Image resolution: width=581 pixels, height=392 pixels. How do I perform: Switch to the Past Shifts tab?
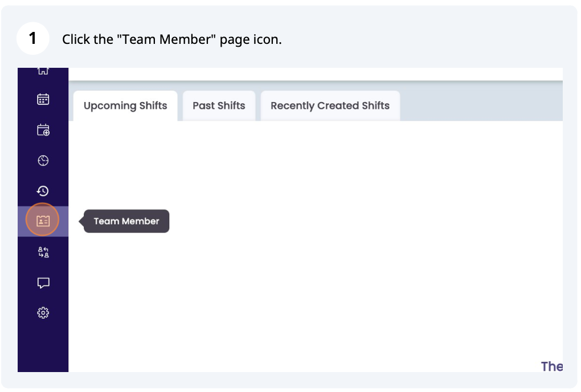tap(219, 105)
